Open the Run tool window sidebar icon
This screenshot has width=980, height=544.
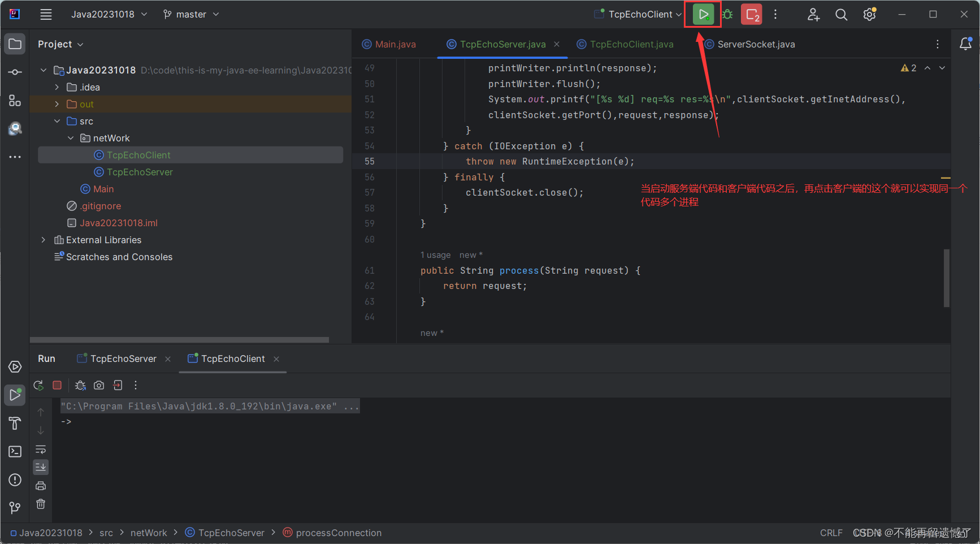point(15,395)
